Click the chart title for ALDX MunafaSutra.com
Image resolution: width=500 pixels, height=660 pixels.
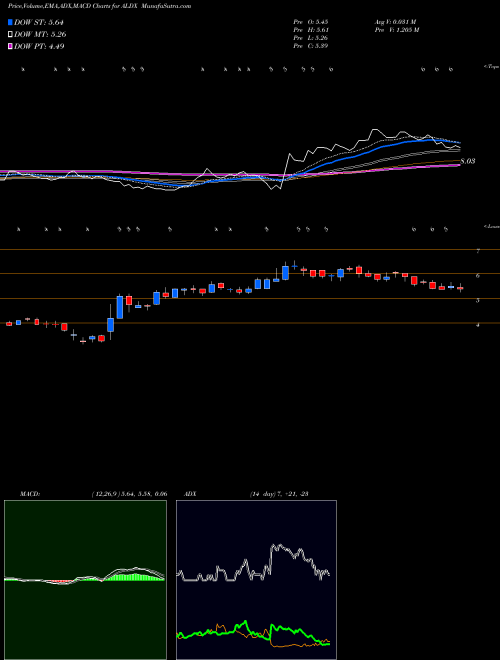(100, 6)
